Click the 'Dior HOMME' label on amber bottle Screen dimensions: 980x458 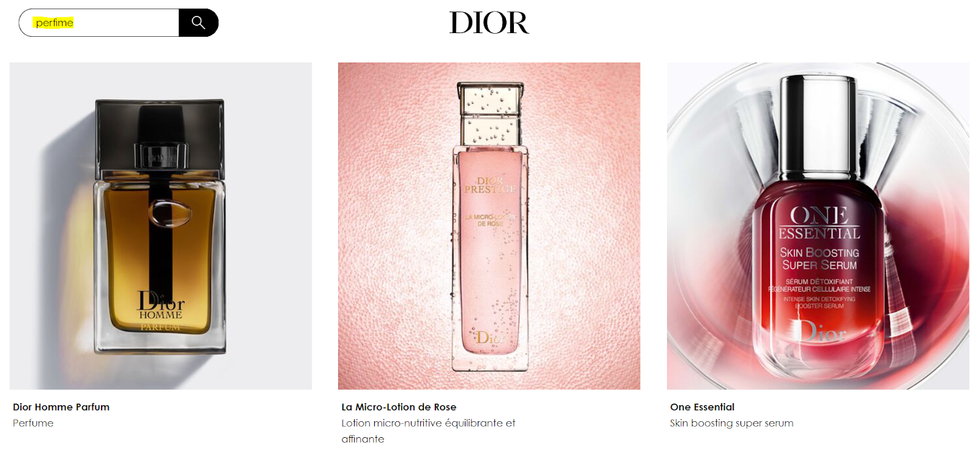[x=160, y=305]
